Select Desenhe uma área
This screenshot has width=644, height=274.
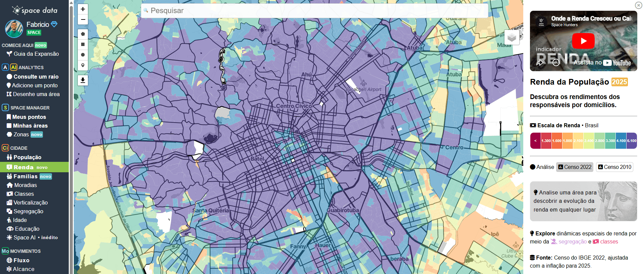coord(33,94)
